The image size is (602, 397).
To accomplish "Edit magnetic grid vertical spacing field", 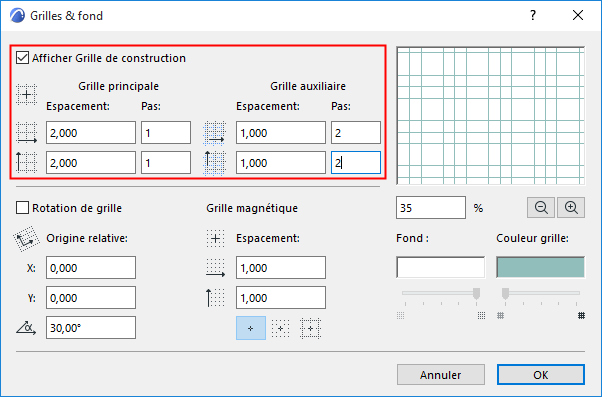I will coord(281,298).
